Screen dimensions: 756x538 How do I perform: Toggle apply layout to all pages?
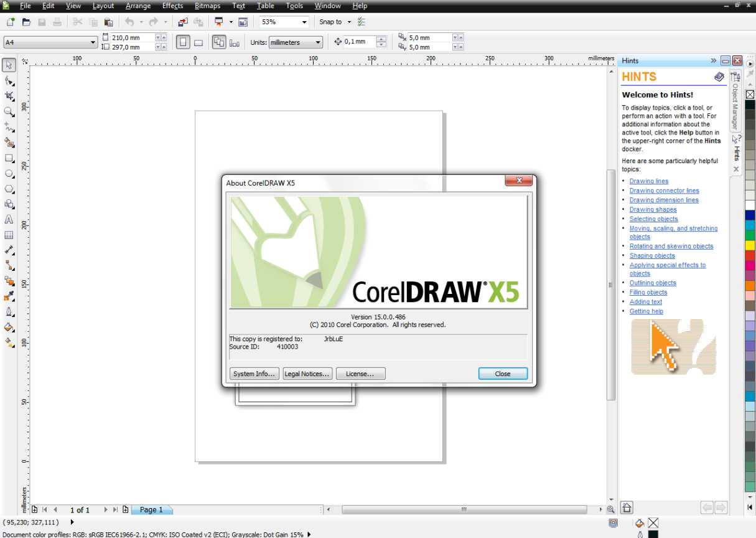tap(219, 42)
